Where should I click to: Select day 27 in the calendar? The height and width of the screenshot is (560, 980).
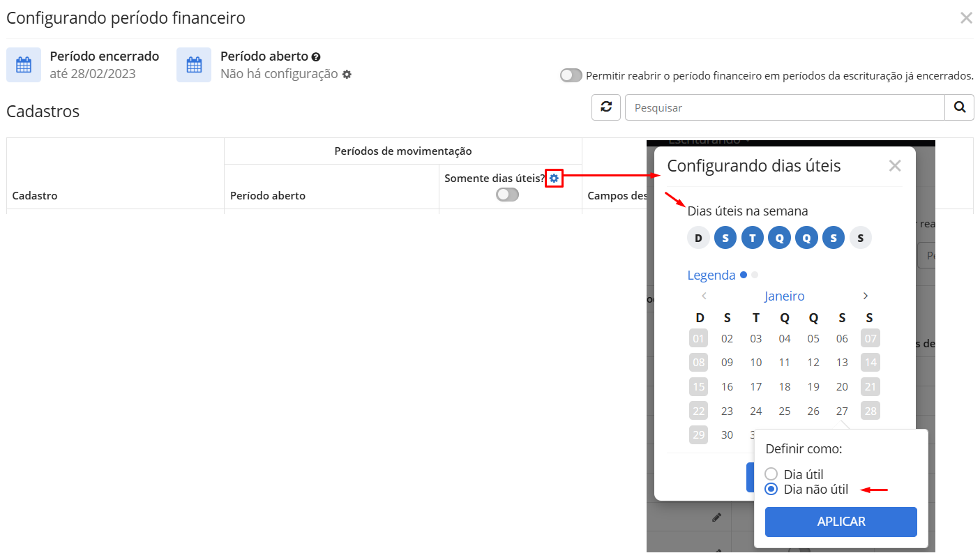point(842,411)
